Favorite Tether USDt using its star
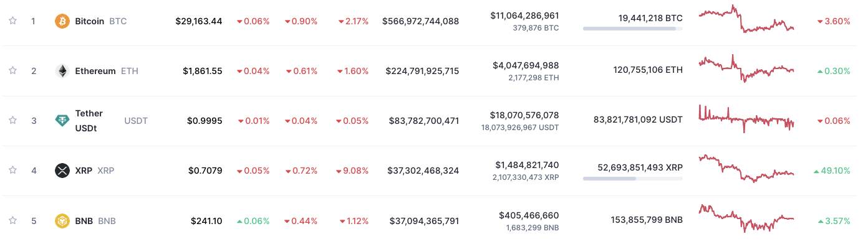The image size is (868, 244). pyautogui.click(x=12, y=120)
